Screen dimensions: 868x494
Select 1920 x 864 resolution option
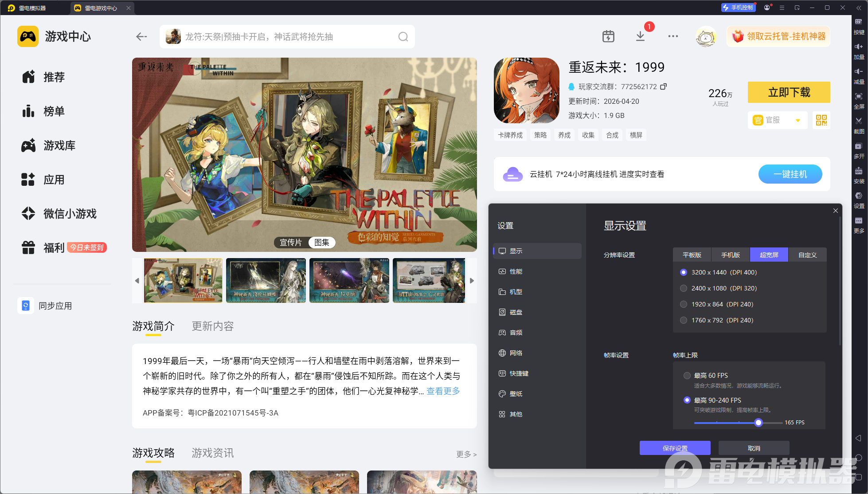point(684,304)
